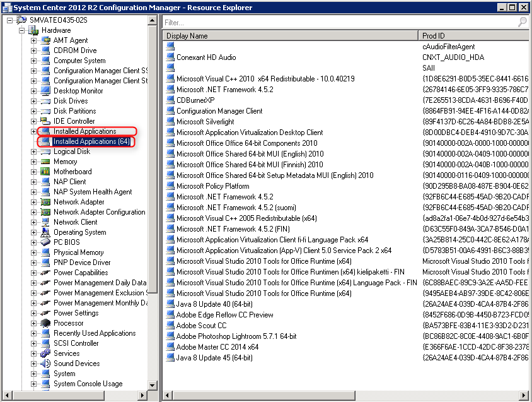Click list panel horizontal scroll right arrow

pos(524,395)
